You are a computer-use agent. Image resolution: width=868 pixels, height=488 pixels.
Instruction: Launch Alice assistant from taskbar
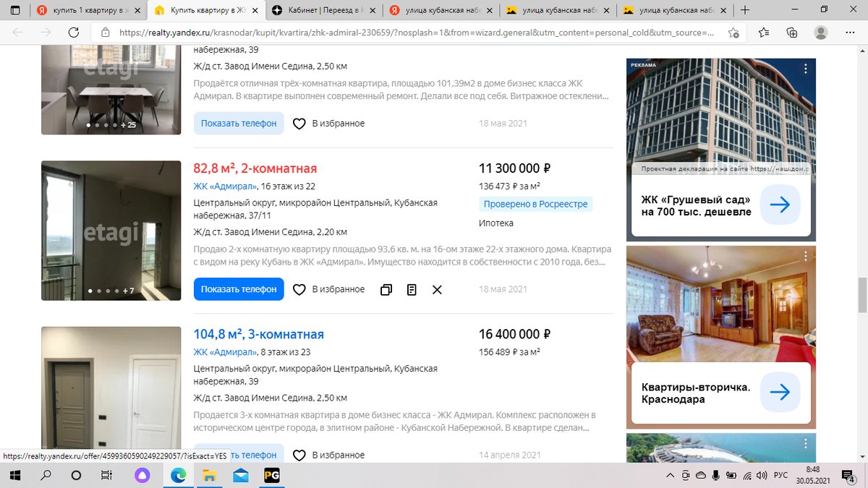pos(142,475)
